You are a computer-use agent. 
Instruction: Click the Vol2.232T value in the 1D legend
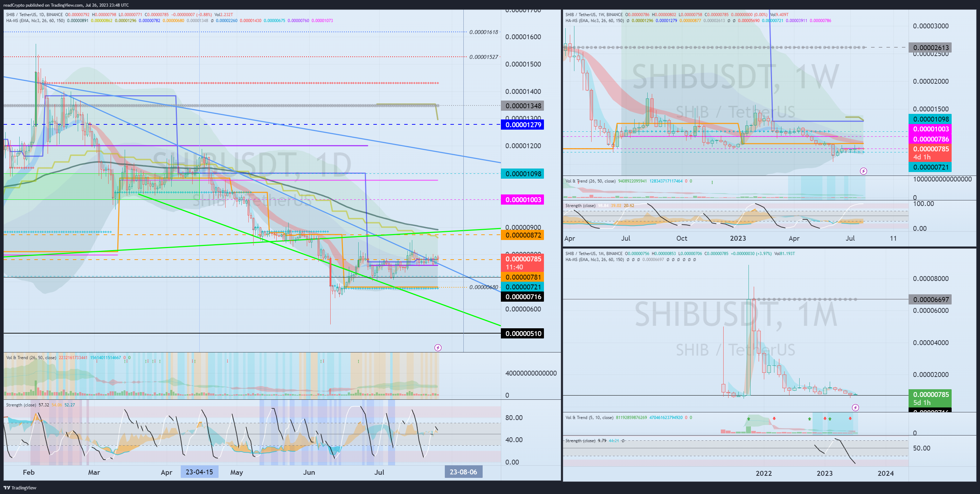tap(223, 14)
